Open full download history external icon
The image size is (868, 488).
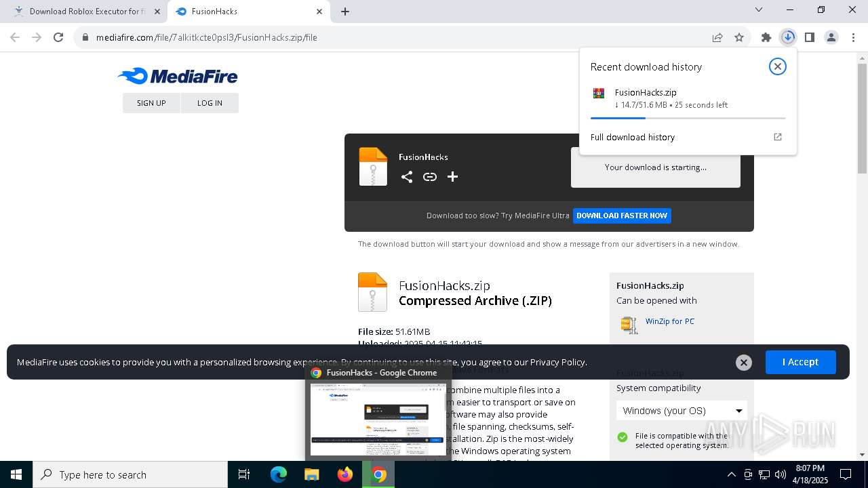tap(778, 137)
